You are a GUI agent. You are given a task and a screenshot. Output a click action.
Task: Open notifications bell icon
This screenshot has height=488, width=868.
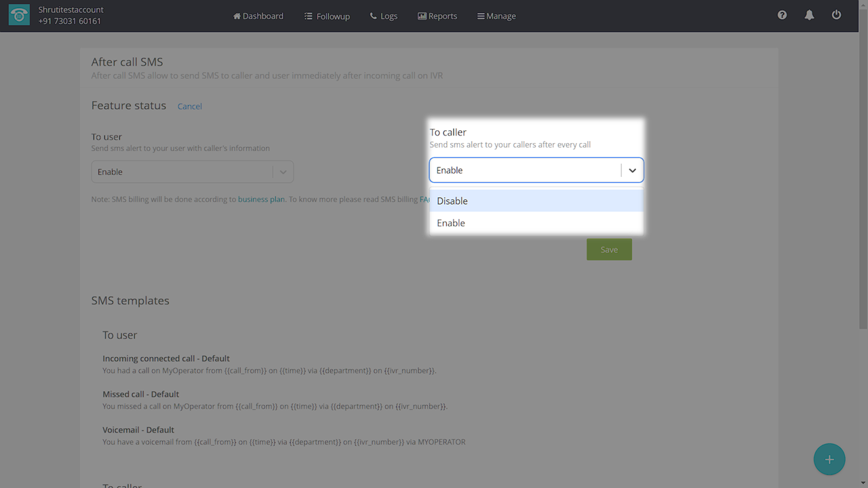809,15
